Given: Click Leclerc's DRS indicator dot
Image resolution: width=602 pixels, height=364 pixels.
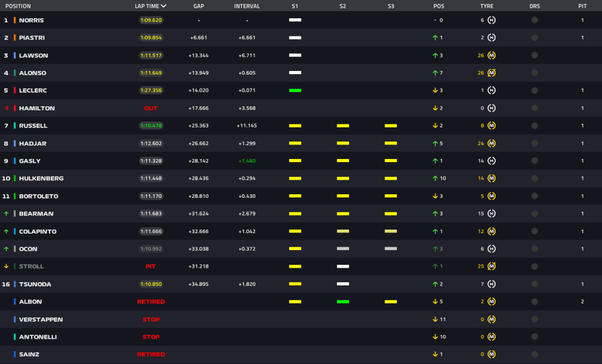Looking at the screenshot, I should [x=534, y=90].
